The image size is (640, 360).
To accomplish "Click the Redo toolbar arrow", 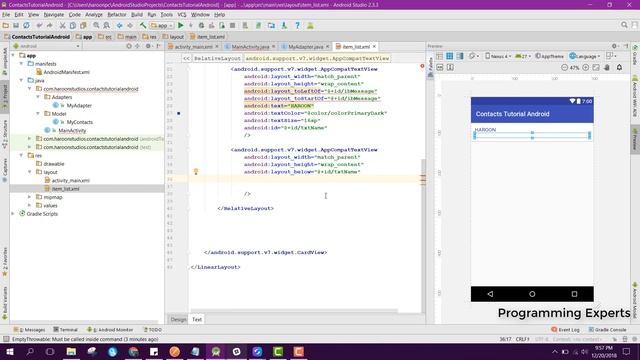I will coord(50,26).
